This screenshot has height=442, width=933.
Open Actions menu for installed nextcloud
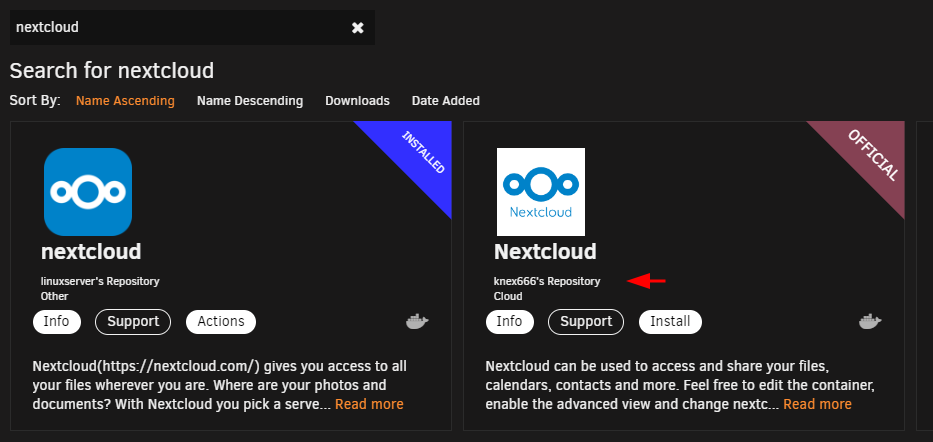221,322
